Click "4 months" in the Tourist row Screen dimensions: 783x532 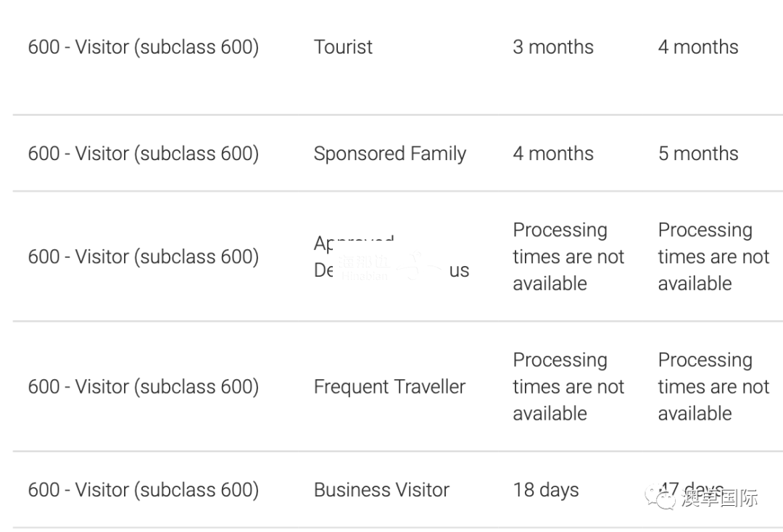pyautogui.click(x=697, y=47)
